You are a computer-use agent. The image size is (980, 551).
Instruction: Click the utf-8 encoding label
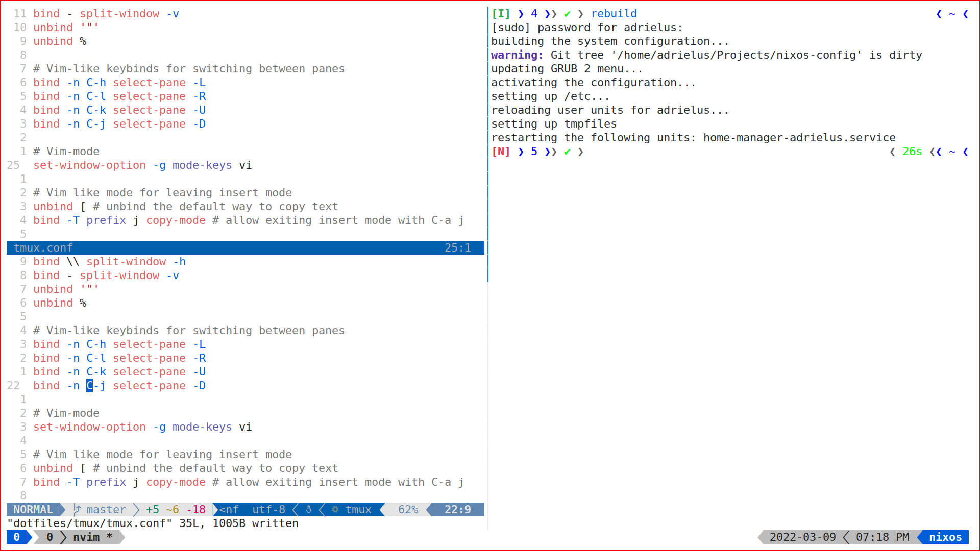(268, 509)
